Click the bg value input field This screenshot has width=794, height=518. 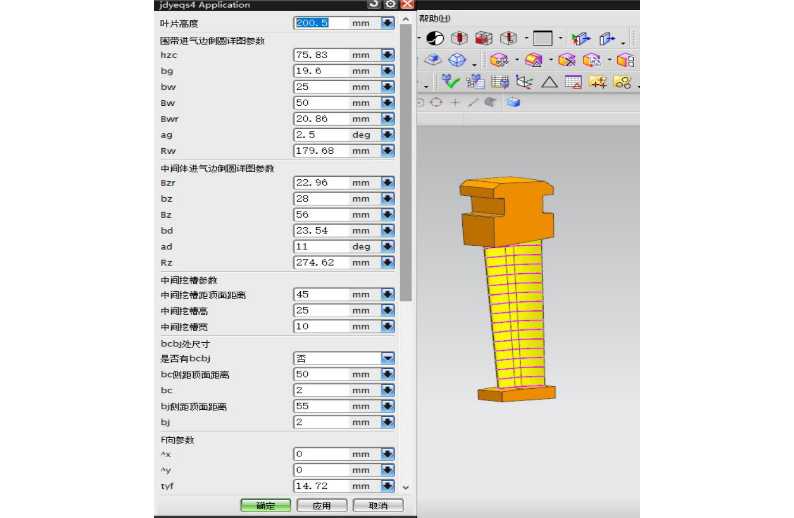point(320,71)
